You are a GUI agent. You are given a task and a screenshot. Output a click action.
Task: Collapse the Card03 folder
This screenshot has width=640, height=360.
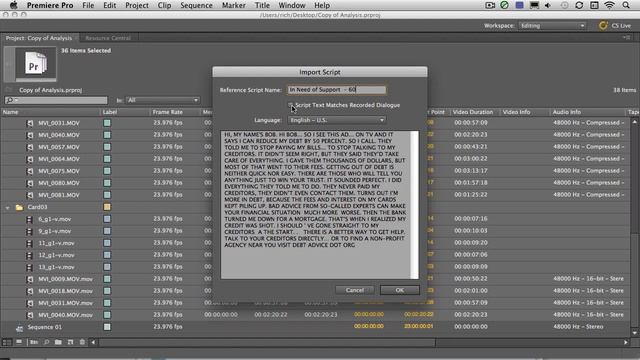(7, 207)
